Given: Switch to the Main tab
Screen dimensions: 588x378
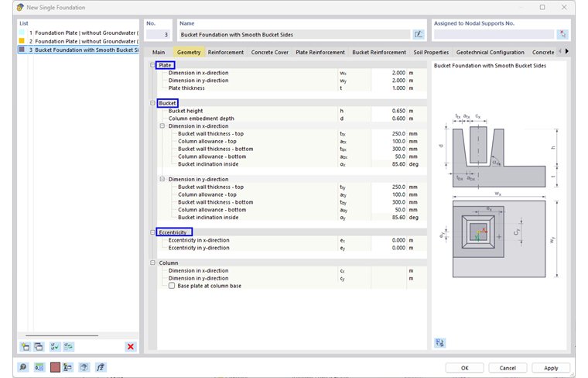Looking at the screenshot, I should click(x=159, y=52).
